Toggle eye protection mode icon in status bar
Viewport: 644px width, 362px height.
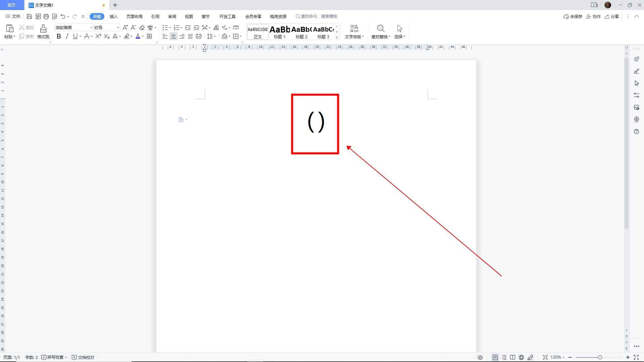point(480,357)
